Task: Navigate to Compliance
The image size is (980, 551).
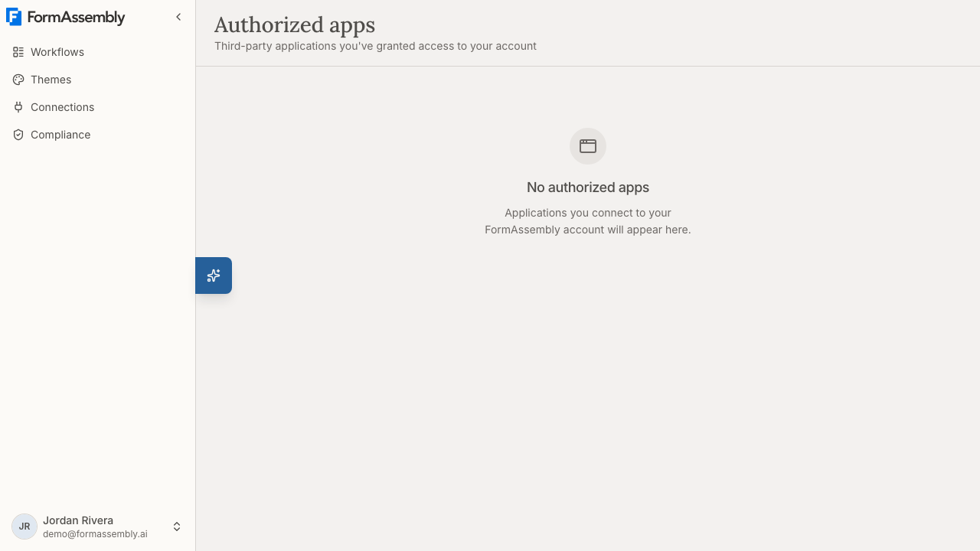Action: coord(97,135)
